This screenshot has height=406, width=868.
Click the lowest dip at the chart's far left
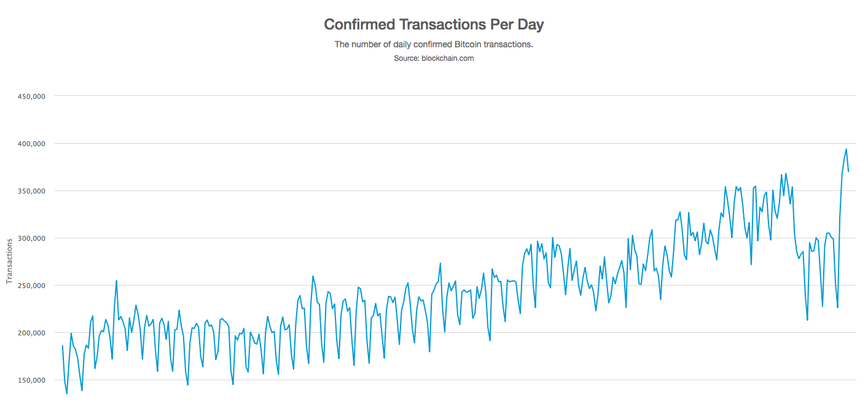pyautogui.click(x=67, y=393)
